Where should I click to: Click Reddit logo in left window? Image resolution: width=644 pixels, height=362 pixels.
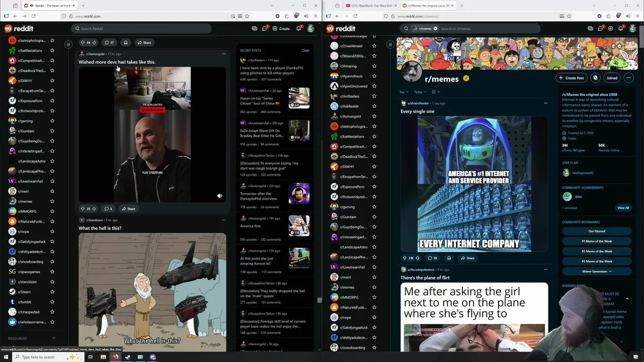19,29
